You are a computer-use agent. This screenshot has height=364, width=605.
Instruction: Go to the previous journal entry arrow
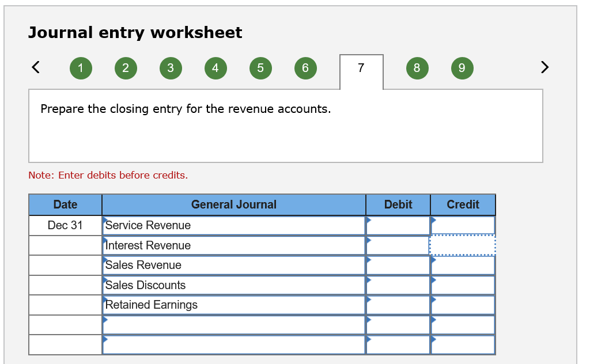pyautogui.click(x=36, y=67)
